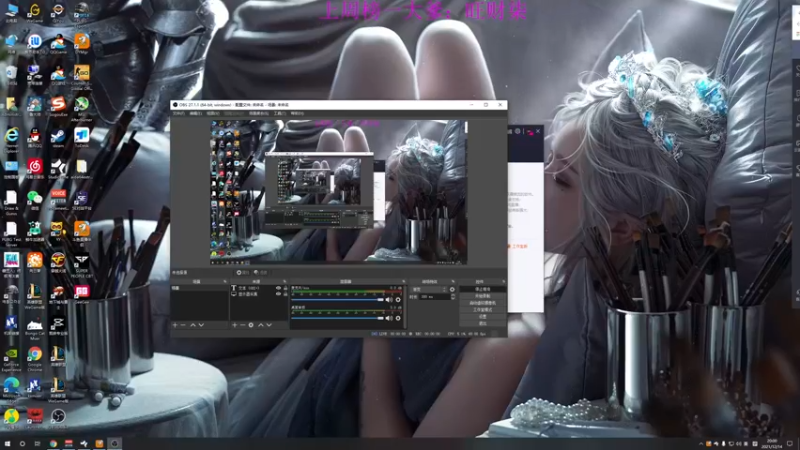Open the Help menu in OBS menu bar

(297, 113)
